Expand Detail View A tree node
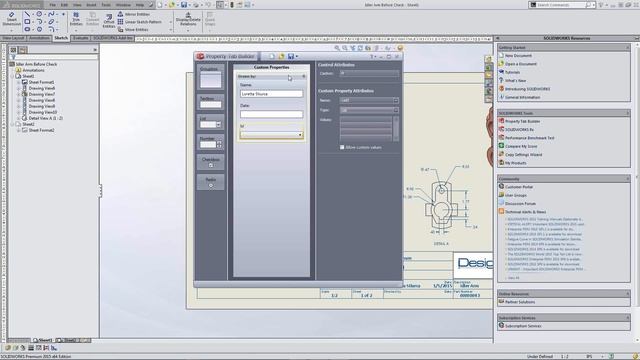The width and height of the screenshot is (640, 360). click(18, 118)
